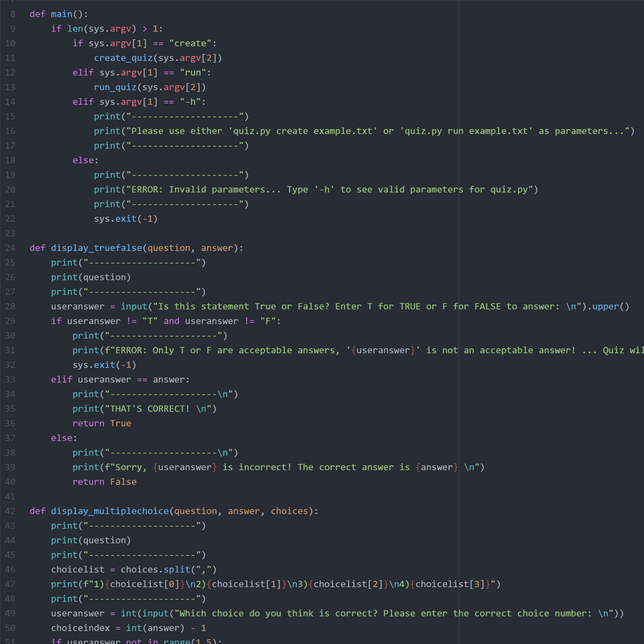Image resolution: width=644 pixels, height=644 pixels.
Task: Click gutter line number 41 beside empty line
Action: [x=10, y=497]
